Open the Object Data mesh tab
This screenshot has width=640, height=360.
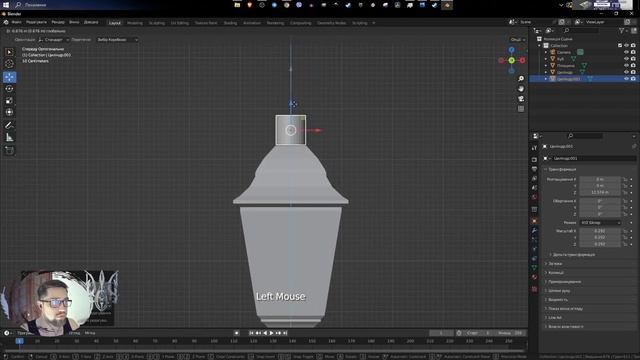[x=534, y=268]
